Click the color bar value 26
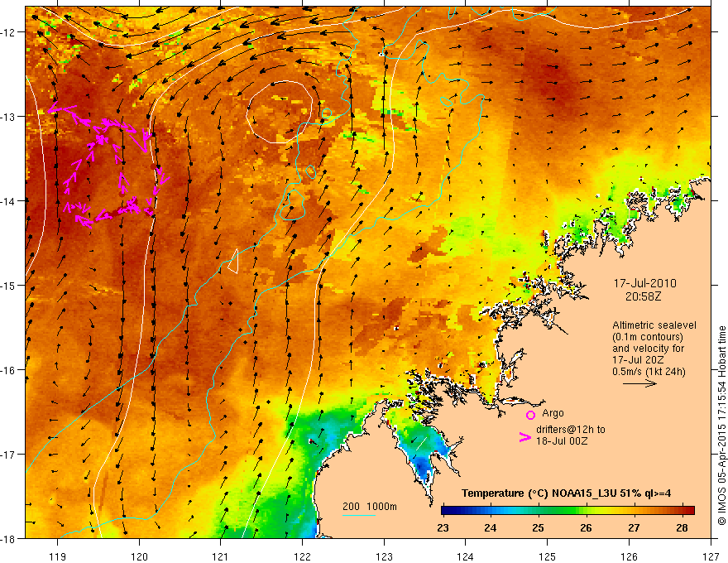 (x=586, y=527)
